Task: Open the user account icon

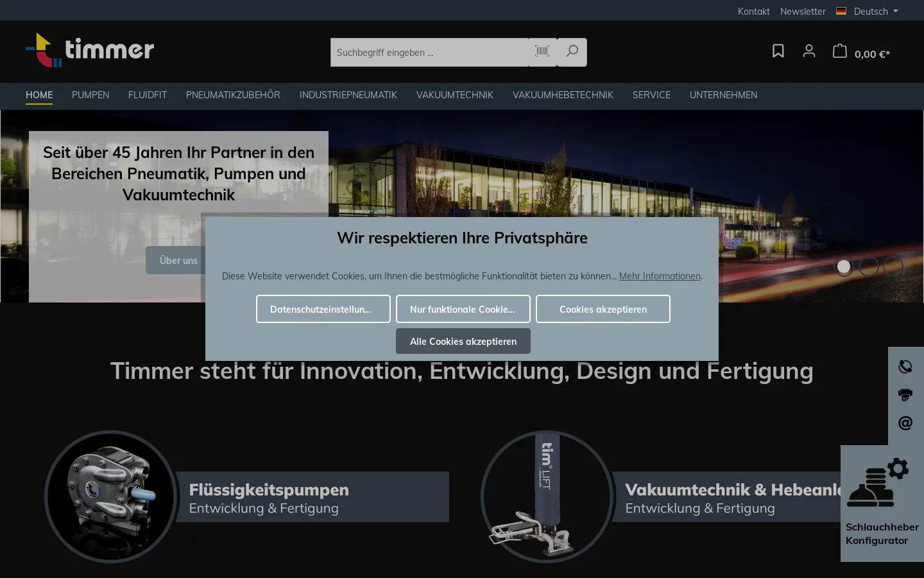Action: tap(809, 51)
